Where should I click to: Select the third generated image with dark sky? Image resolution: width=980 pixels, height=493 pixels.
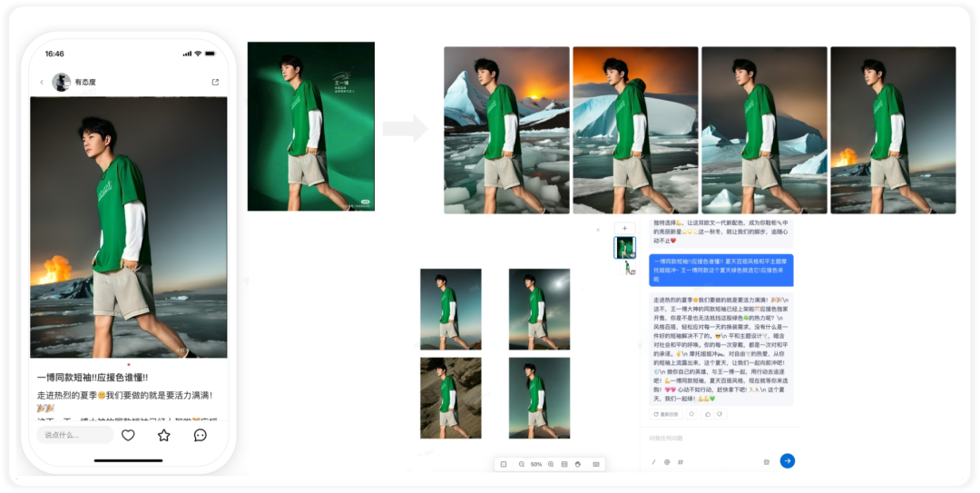click(764, 130)
